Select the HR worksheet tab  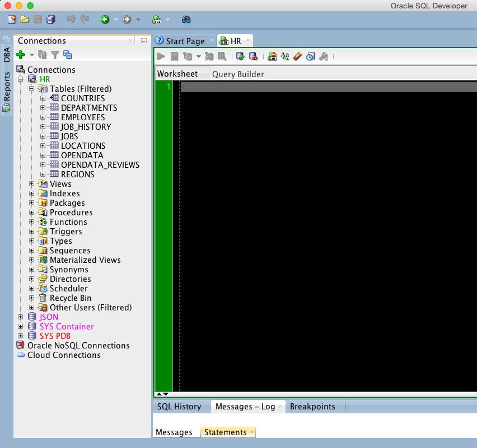click(x=236, y=41)
